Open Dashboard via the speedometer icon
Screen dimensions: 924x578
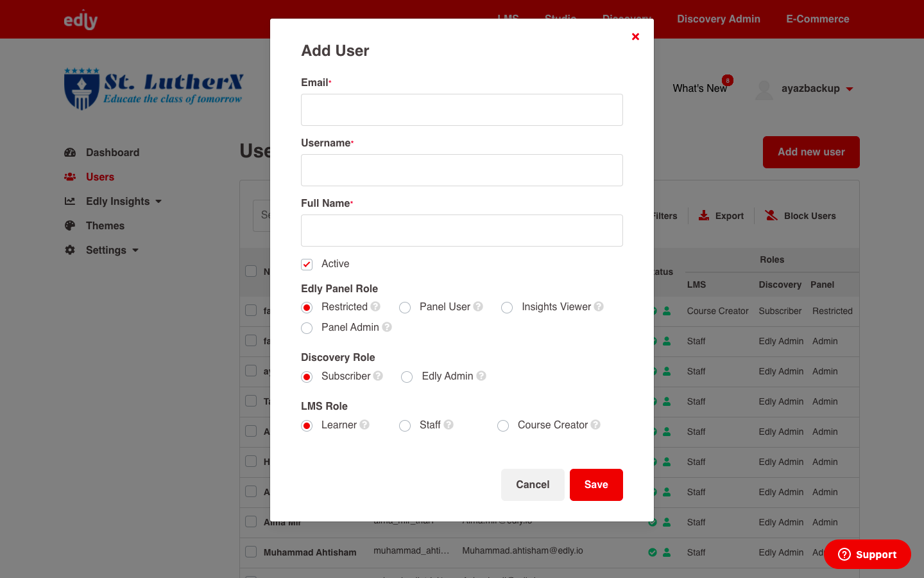point(70,152)
